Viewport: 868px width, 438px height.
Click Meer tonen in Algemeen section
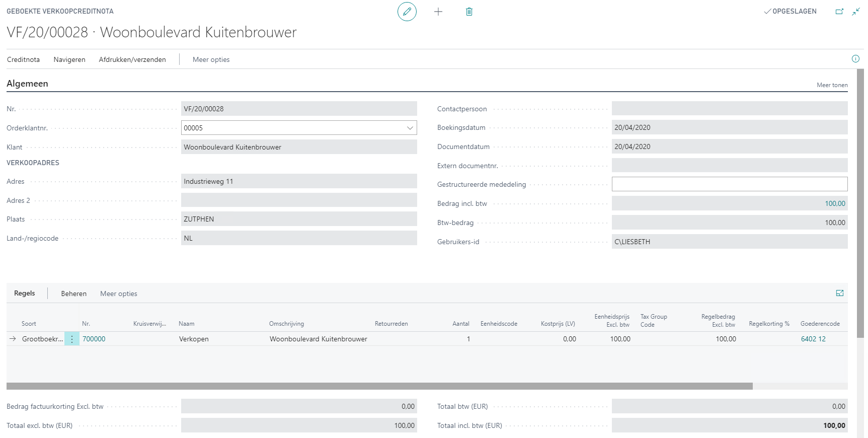(832, 85)
